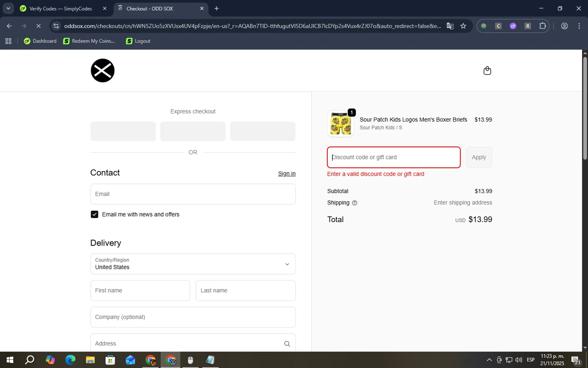Image resolution: width=588 pixels, height=368 pixels.
Task: Show hidden system tray icons
Action: [x=489, y=360]
